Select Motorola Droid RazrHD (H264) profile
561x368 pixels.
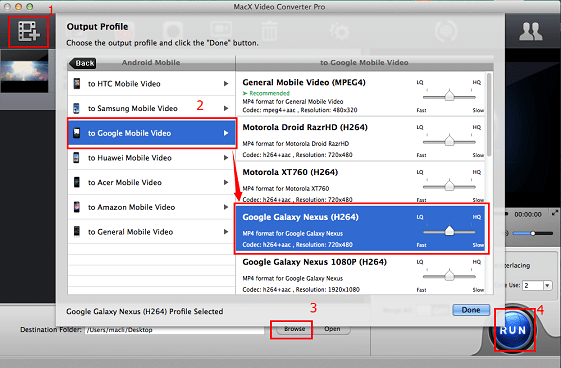click(x=361, y=139)
